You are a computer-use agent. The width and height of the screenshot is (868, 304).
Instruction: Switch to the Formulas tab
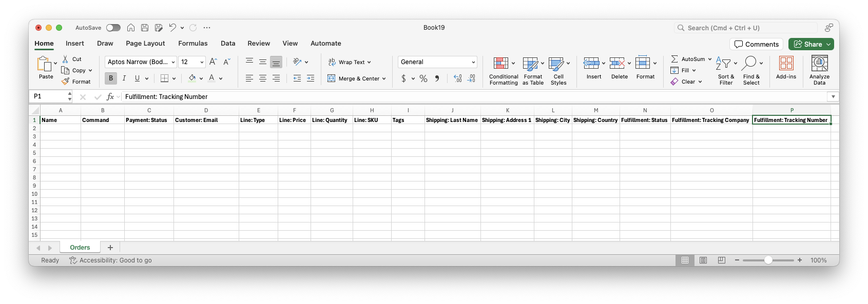click(x=192, y=44)
